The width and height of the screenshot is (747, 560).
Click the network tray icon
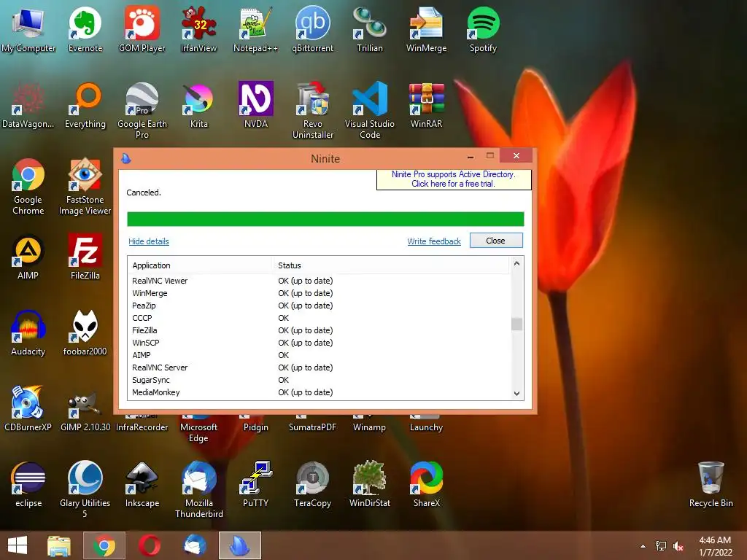coord(661,546)
